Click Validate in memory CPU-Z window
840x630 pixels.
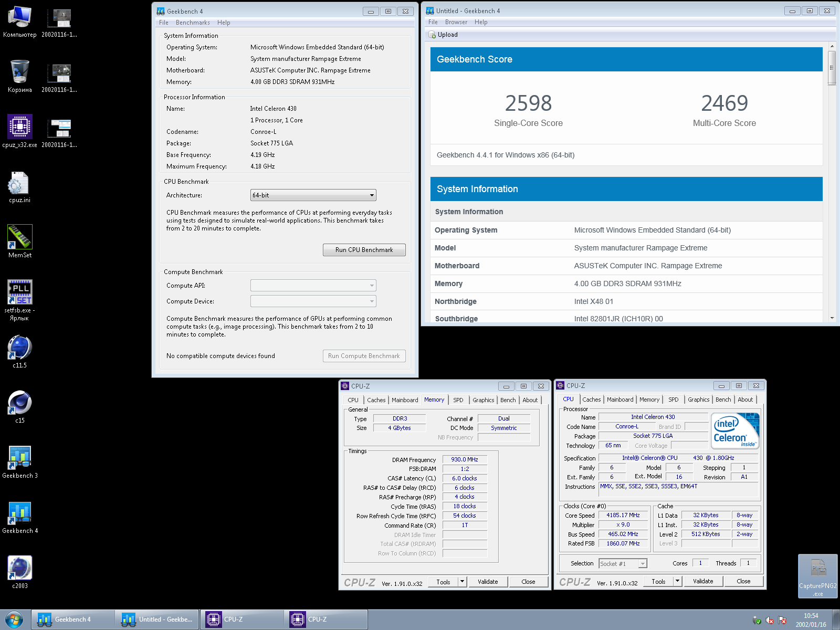pos(488,582)
